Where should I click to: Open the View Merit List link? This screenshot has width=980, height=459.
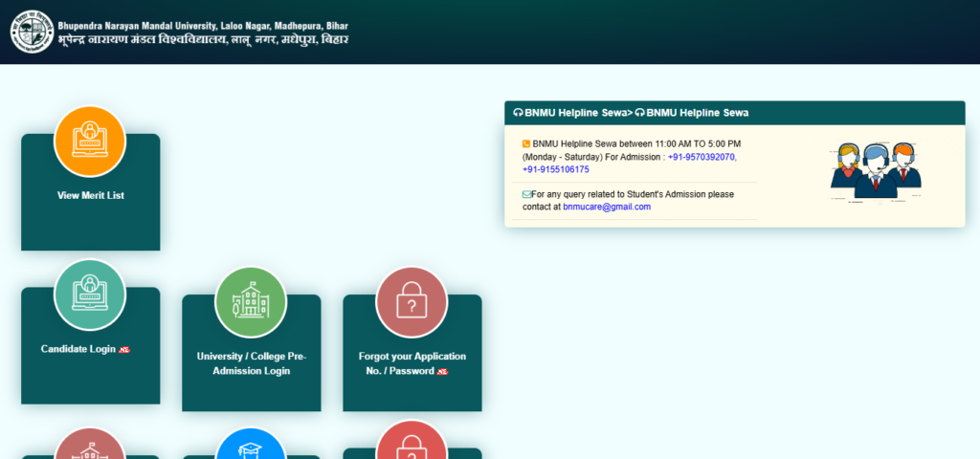tap(91, 196)
